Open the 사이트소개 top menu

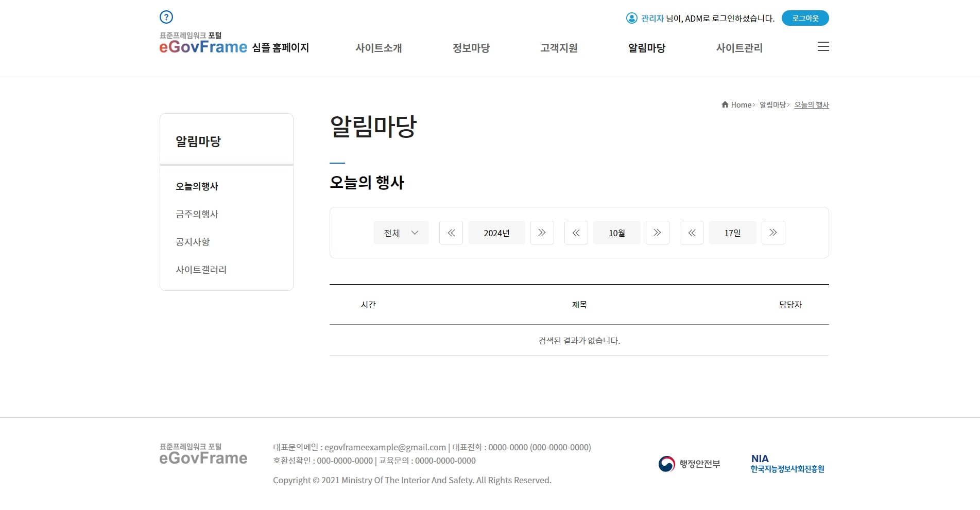pos(379,48)
